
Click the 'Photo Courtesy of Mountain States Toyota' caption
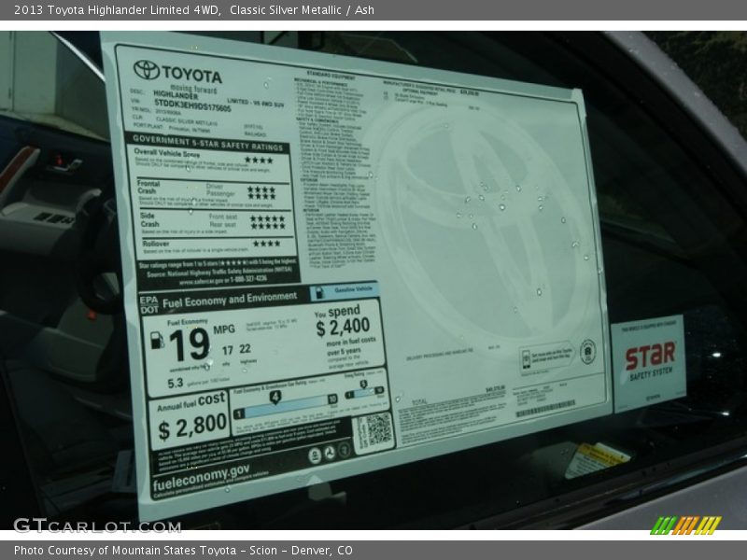click(x=125, y=550)
